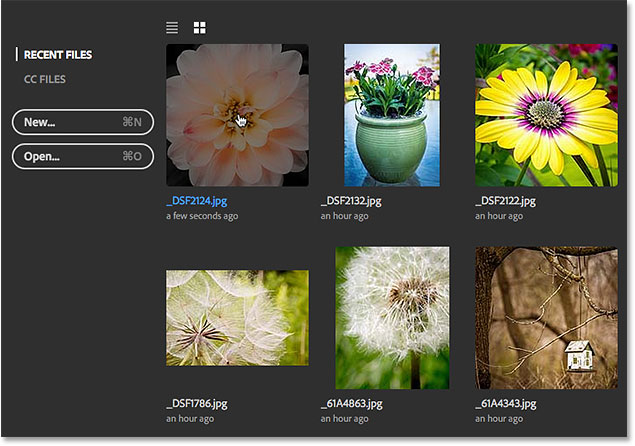Screen dimensions: 635x446
Task: Click the _DSF1786.jpg file name
Action: (197, 403)
